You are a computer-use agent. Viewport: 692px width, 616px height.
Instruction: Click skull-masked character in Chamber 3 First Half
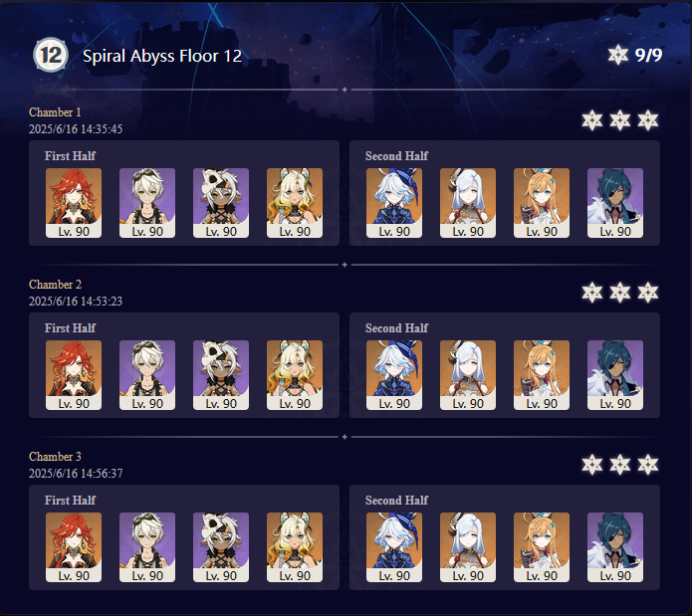point(221,547)
